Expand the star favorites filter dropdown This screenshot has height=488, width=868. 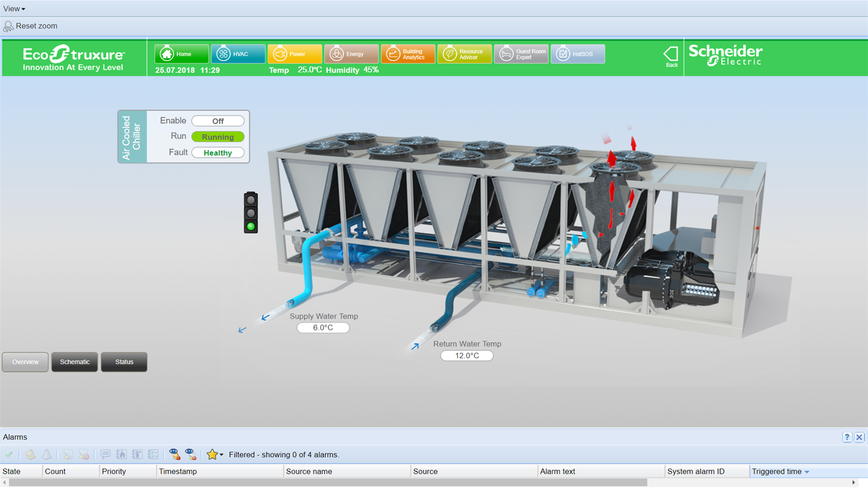pyautogui.click(x=221, y=455)
